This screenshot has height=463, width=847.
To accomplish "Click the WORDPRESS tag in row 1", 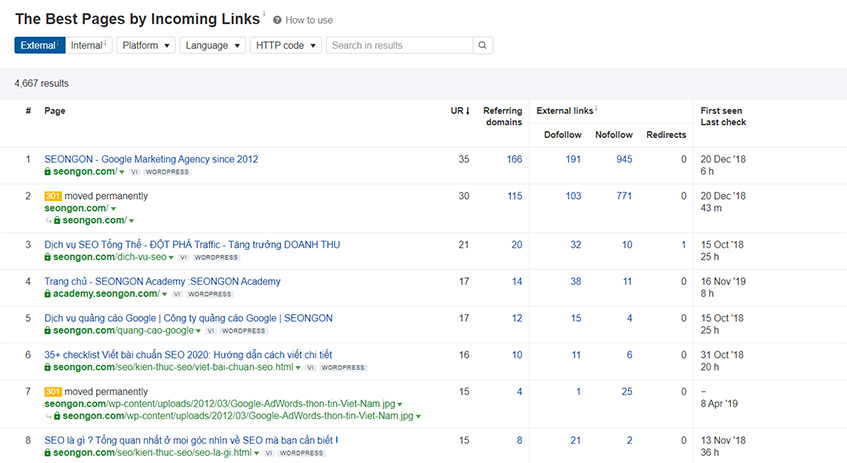I will click(x=167, y=172).
